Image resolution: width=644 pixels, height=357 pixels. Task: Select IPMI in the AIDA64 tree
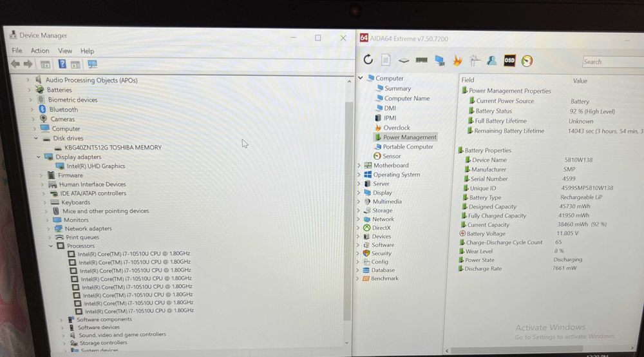click(x=390, y=118)
